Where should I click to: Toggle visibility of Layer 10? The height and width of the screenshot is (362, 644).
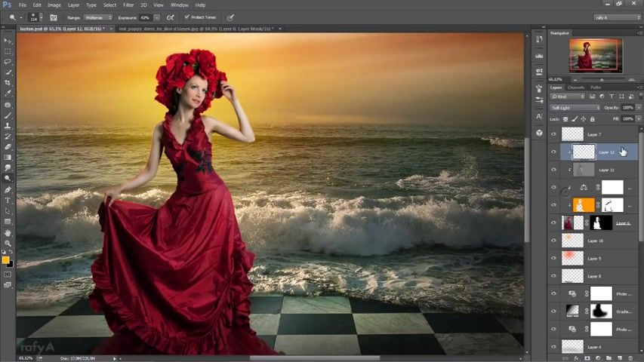click(x=553, y=241)
